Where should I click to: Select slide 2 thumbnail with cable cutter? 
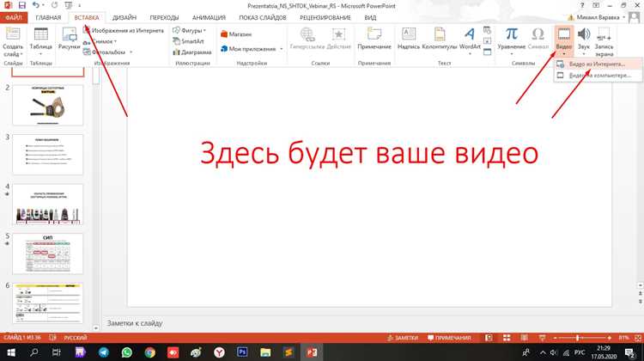point(47,105)
